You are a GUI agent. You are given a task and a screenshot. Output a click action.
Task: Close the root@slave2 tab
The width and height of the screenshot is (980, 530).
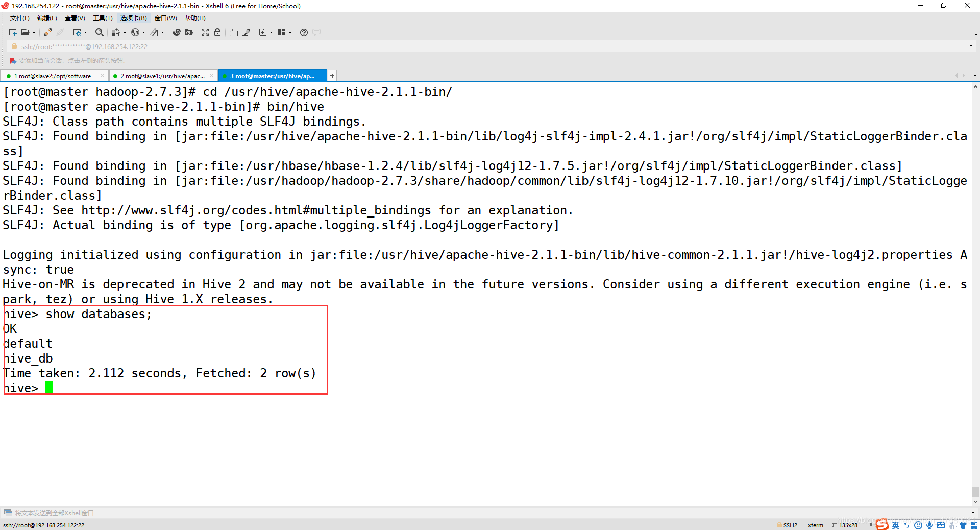coord(102,76)
